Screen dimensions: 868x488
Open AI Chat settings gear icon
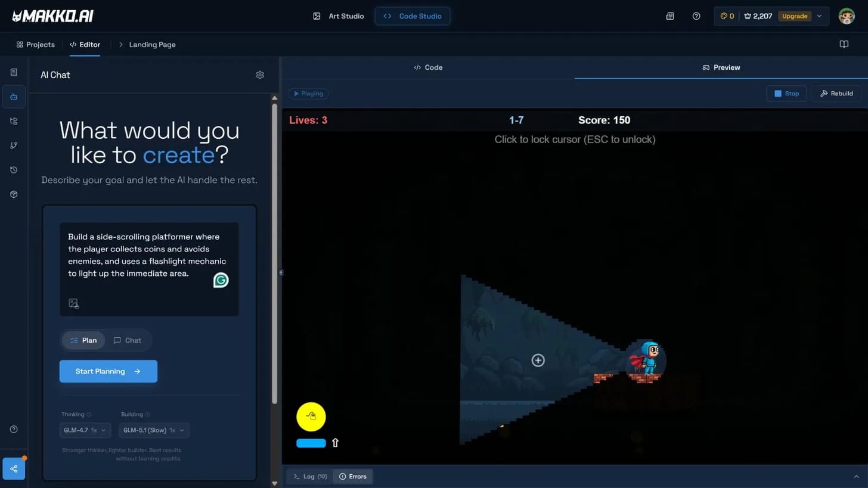tap(260, 75)
